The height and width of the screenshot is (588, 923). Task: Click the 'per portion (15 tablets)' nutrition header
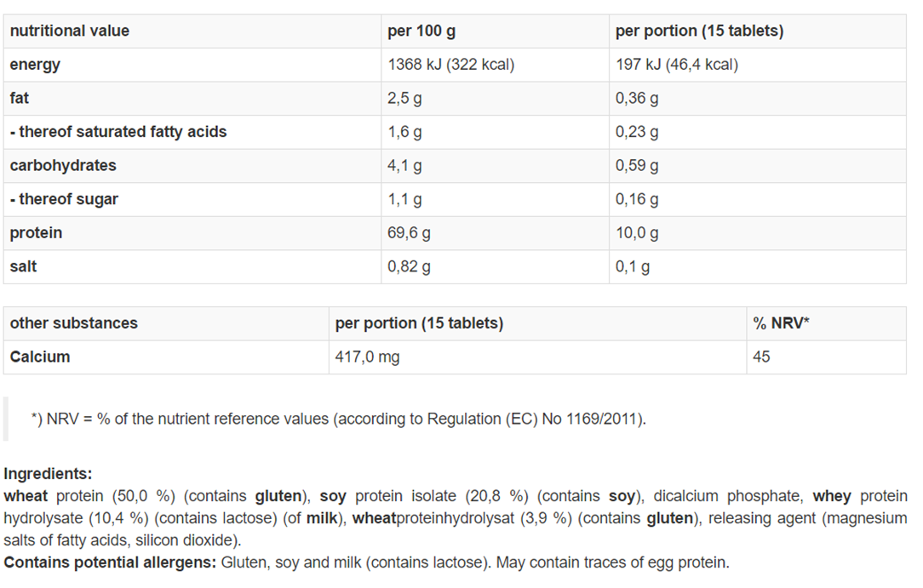pos(758,31)
